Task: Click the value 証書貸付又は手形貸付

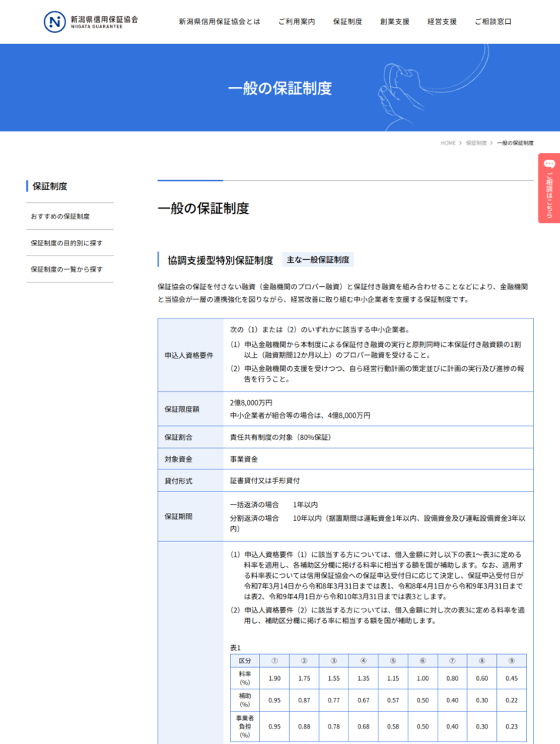Action: (x=265, y=481)
